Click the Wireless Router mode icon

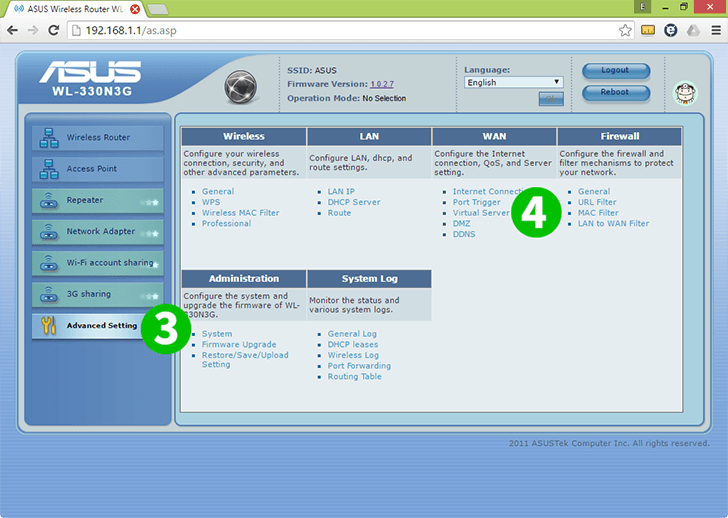[49, 138]
